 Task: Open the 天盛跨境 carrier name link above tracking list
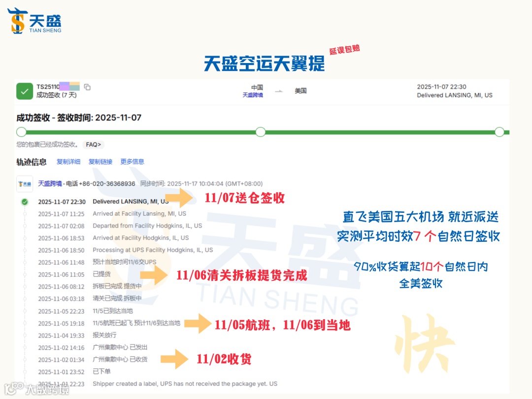pyautogui.click(x=50, y=184)
